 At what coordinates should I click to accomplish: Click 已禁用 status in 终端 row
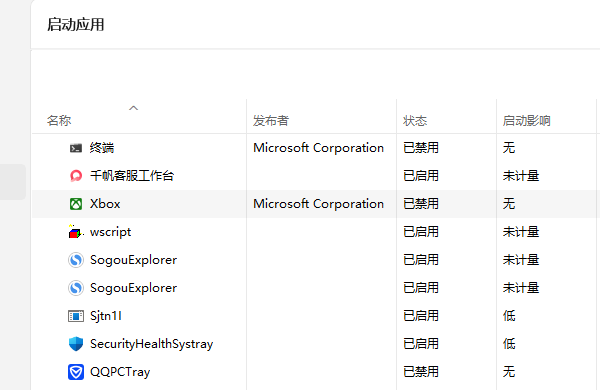[x=421, y=148]
